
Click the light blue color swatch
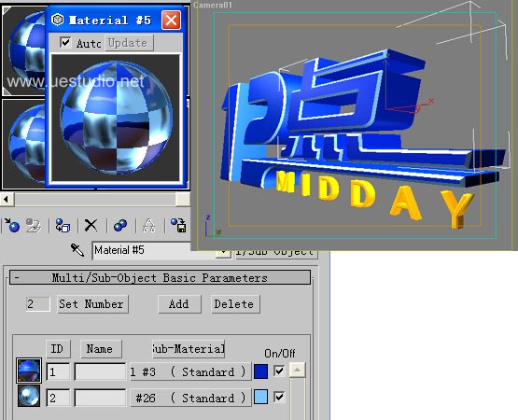(260, 397)
